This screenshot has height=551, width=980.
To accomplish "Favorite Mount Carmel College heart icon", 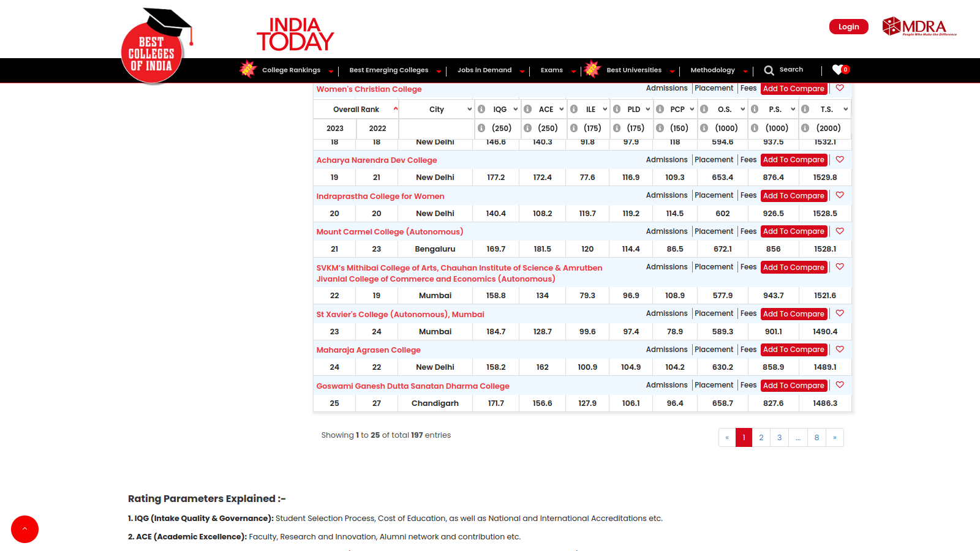I will pos(840,231).
